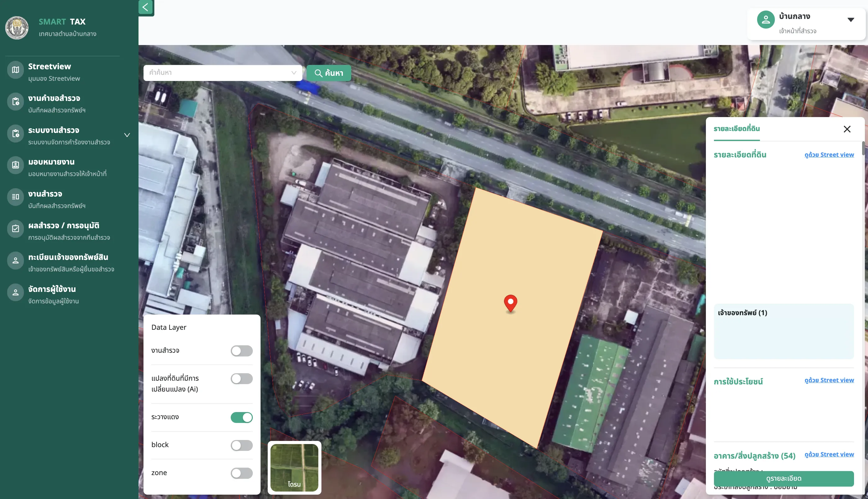The width and height of the screenshot is (868, 499).
Task: Enable the งานสำรวจ data layer toggle
Action: click(x=242, y=351)
